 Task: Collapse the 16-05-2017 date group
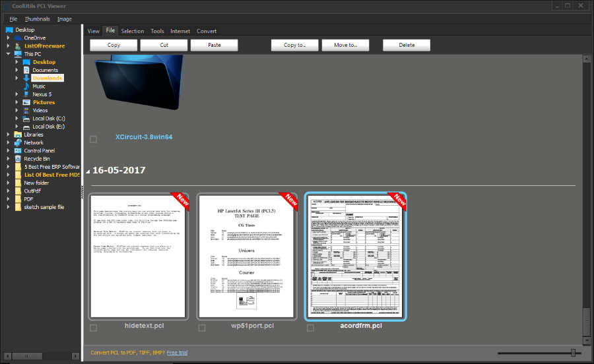pyautogui.click(x=88, y=171)
